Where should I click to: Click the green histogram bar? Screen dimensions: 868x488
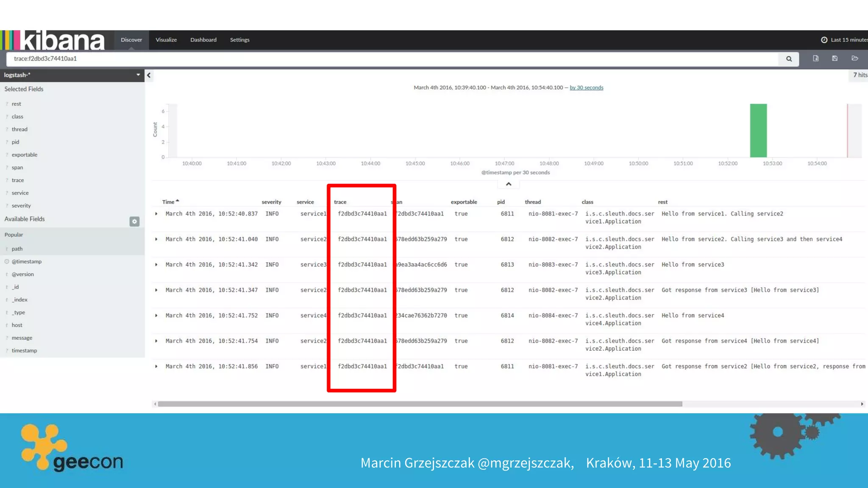[758, 130]
